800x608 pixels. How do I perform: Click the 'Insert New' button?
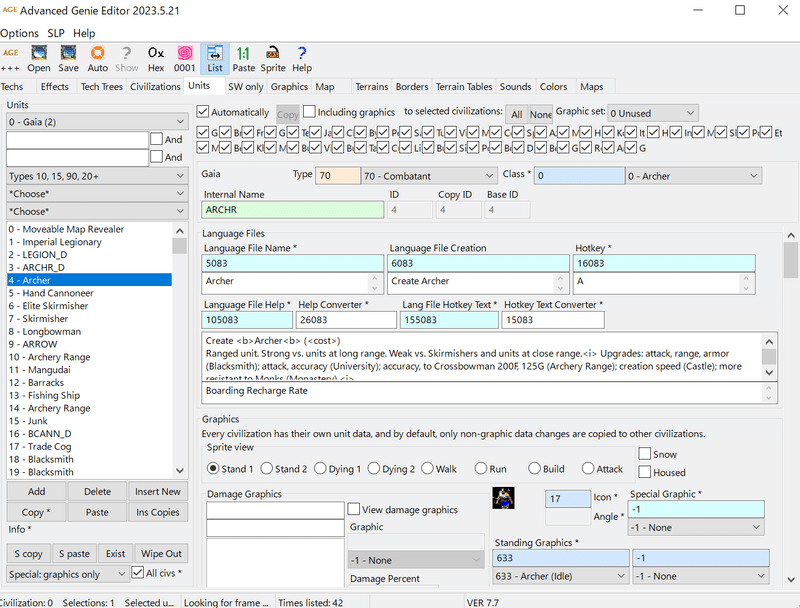(157, 491)
